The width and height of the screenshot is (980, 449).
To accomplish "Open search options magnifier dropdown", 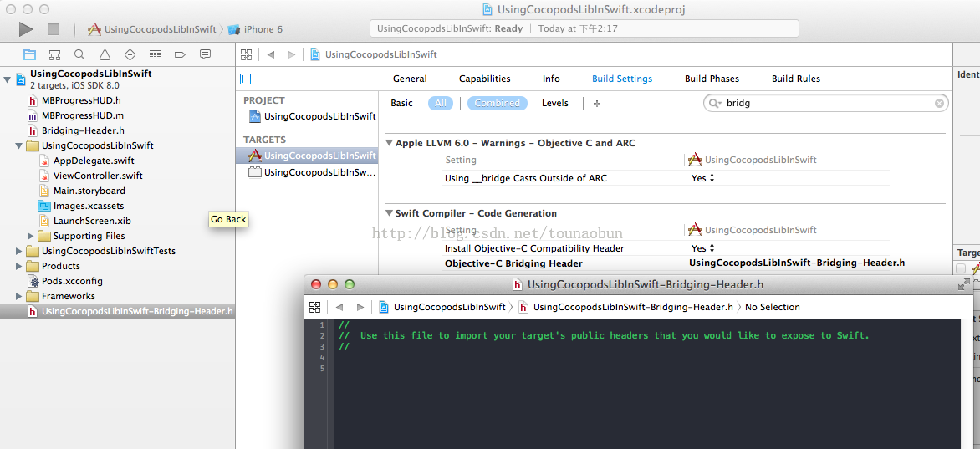I will click(715, 103).
